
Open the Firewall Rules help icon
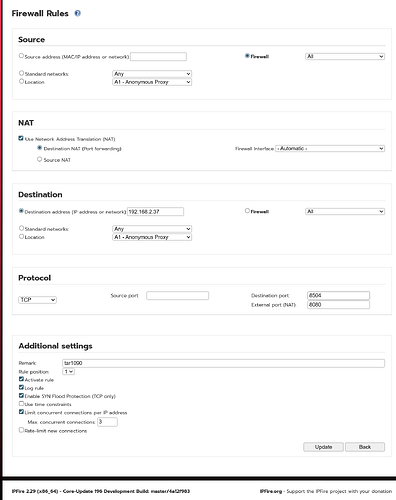click(x=78, y=13)
